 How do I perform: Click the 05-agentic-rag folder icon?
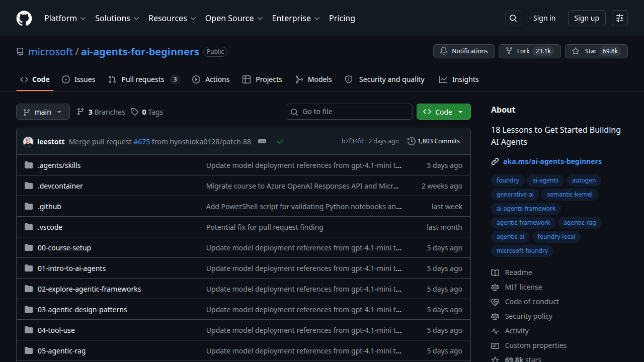(x=29, y=350)
